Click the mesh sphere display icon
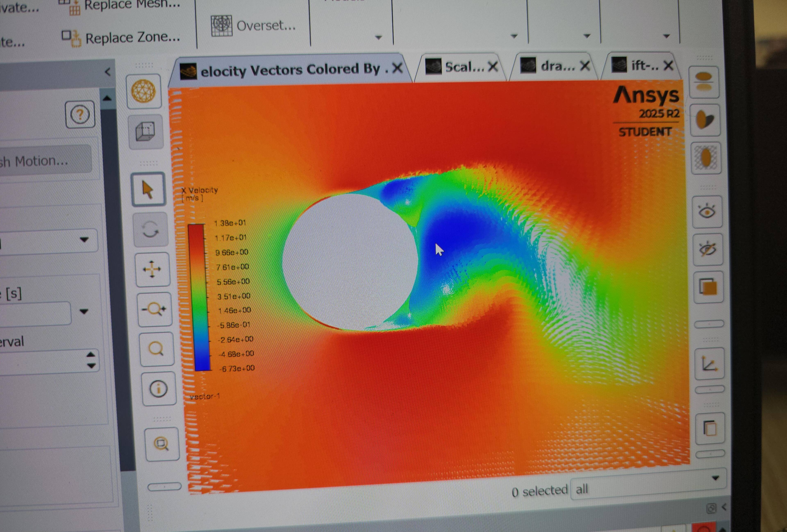787x532 pixels. tap(143, 91)
